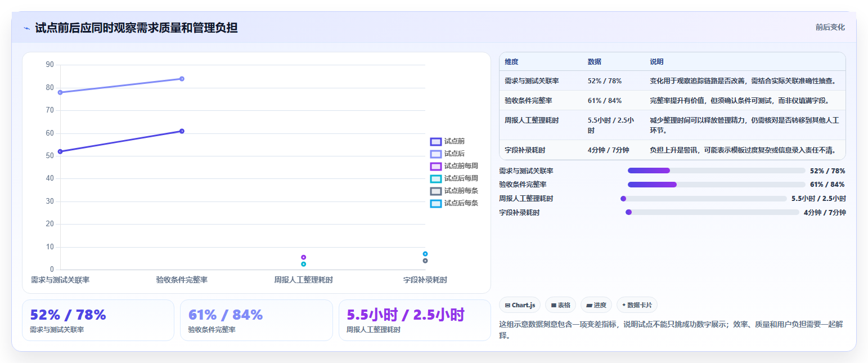The width and height of the screenshot is (868, 363).
Task: Open the 61% / 84% data card
Action: click(x=257, y=320)
